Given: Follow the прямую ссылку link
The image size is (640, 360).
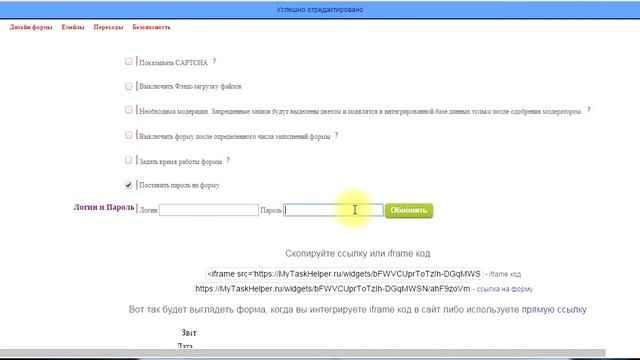Looking at the screenshot, I should (554, 309).
